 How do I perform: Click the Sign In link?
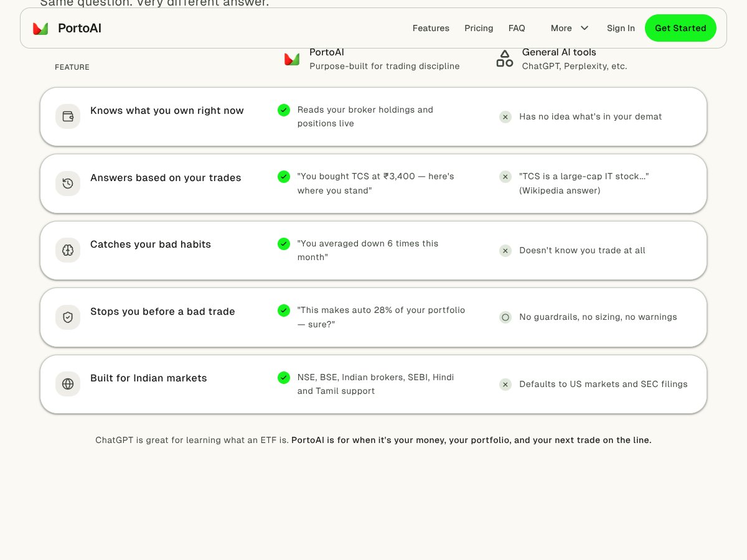point(621,28)
